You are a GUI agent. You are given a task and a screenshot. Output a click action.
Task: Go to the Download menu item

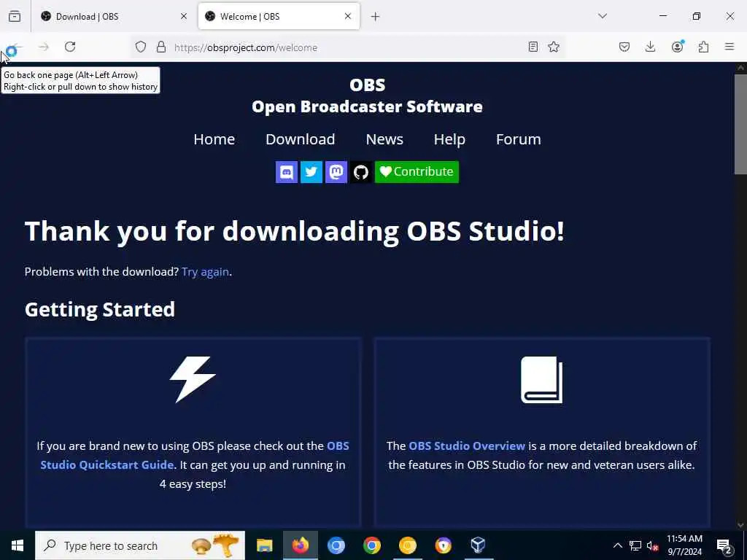coord(300,139)
